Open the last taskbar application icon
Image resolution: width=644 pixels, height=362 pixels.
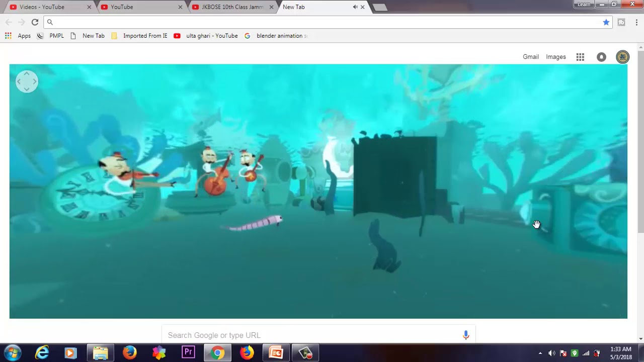tap(305, 353)
